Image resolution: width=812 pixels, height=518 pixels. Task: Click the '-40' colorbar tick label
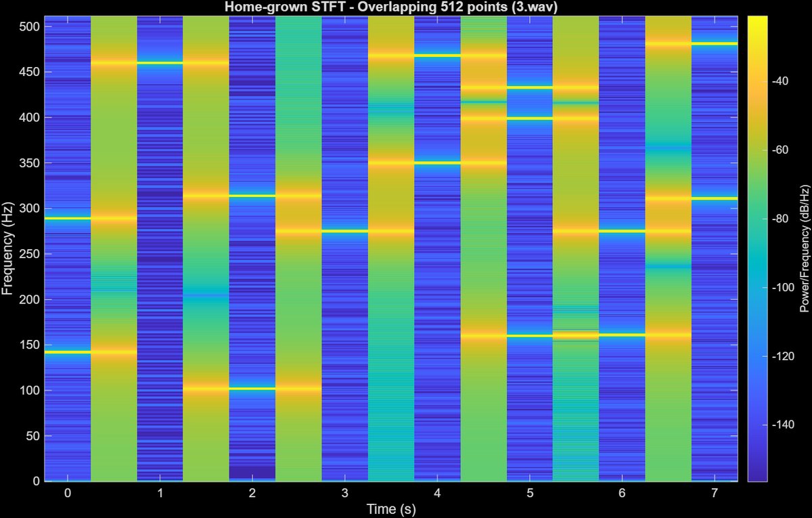coord(780,81)
